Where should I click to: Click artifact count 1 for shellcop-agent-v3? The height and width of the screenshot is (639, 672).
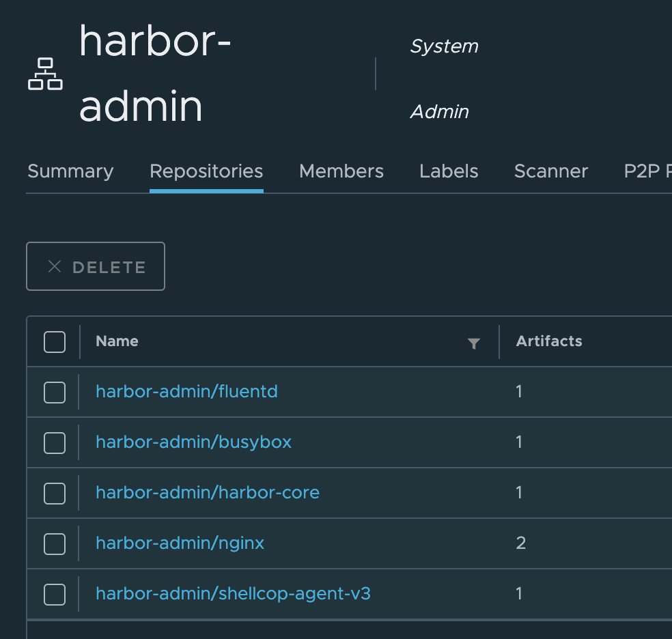pos(519,594)
